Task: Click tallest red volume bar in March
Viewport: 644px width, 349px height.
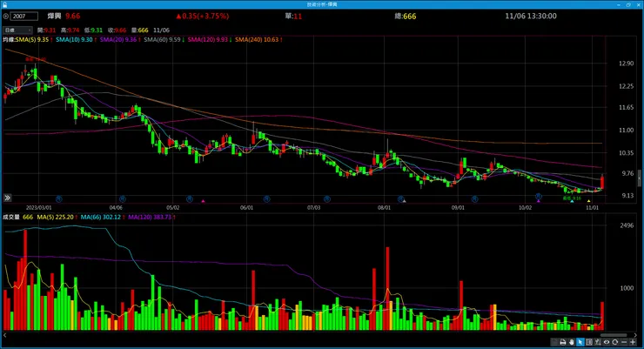Action: (x=25, y=279)
